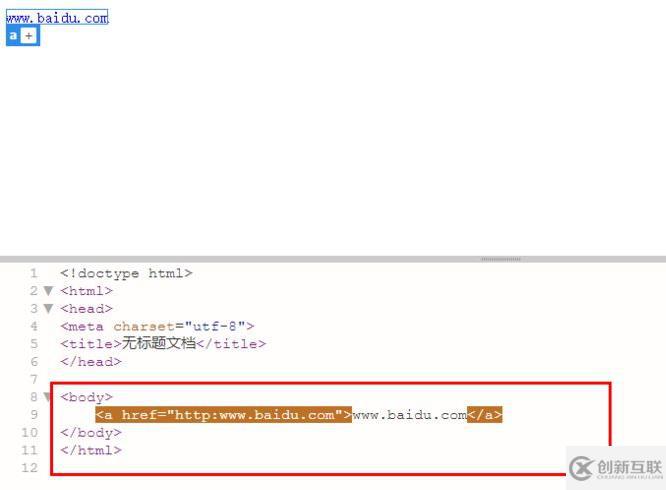
Task: Click the </body> closing tag on line 10
Action: (x=91, y=433)
